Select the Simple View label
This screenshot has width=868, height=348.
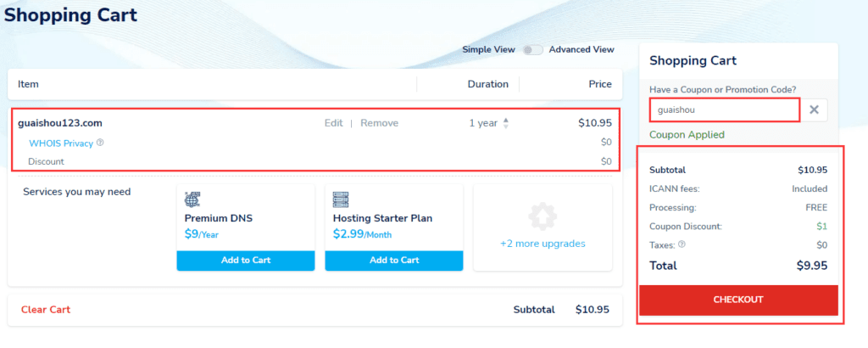tap(488, 49)
